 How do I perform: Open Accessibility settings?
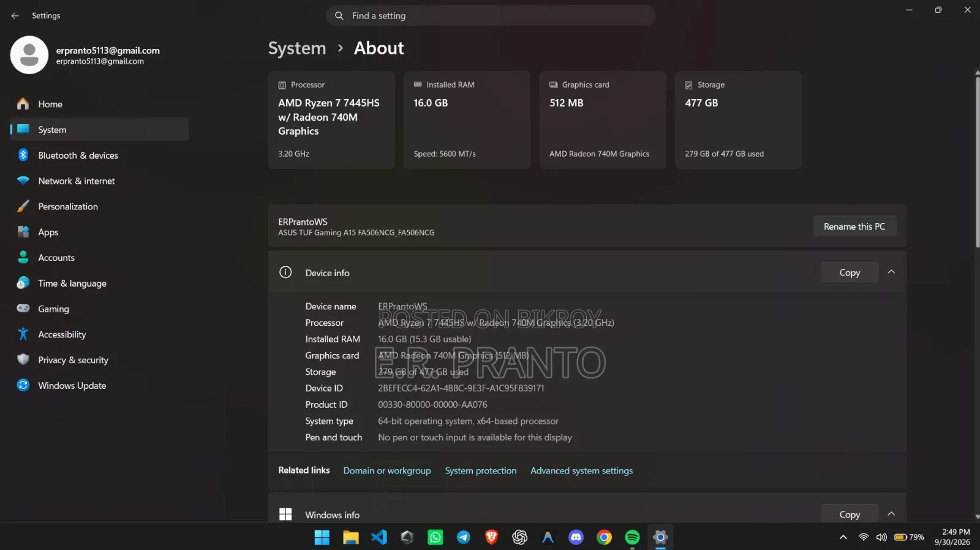pos(99,334)
